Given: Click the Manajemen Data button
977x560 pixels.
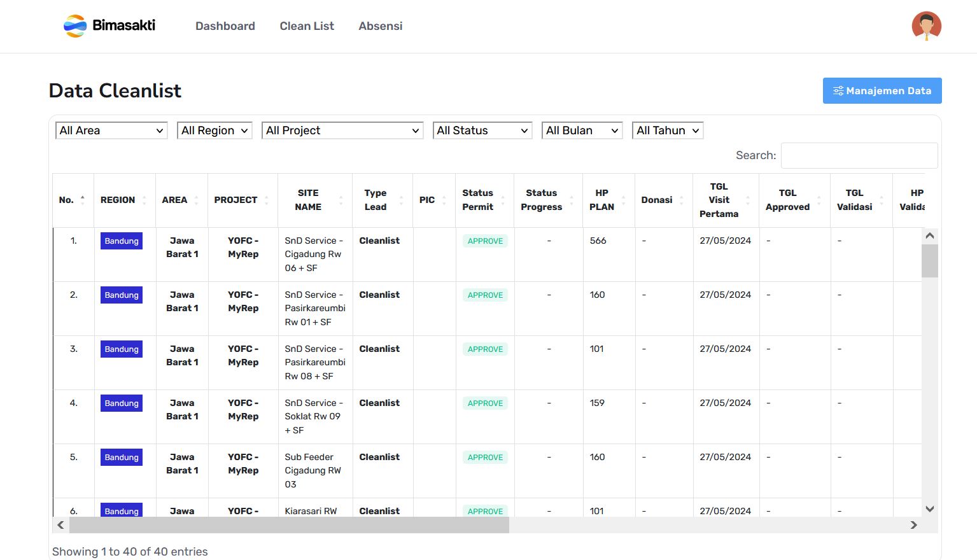Looking at the screenshot, I should pos(882,91).
